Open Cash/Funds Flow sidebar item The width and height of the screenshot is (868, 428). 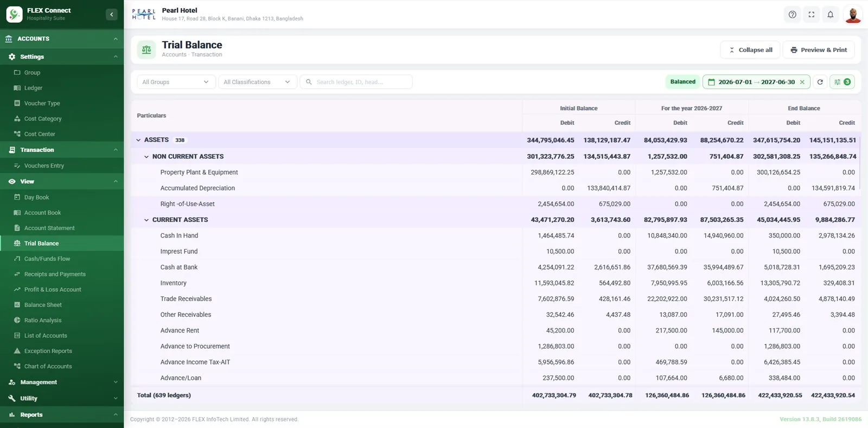62,259
